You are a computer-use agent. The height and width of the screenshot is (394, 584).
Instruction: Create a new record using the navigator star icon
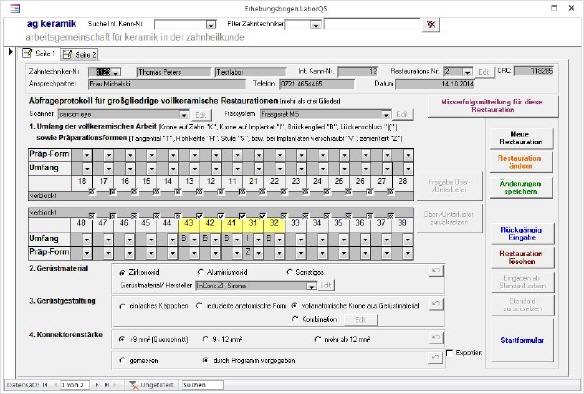[117, 385]
